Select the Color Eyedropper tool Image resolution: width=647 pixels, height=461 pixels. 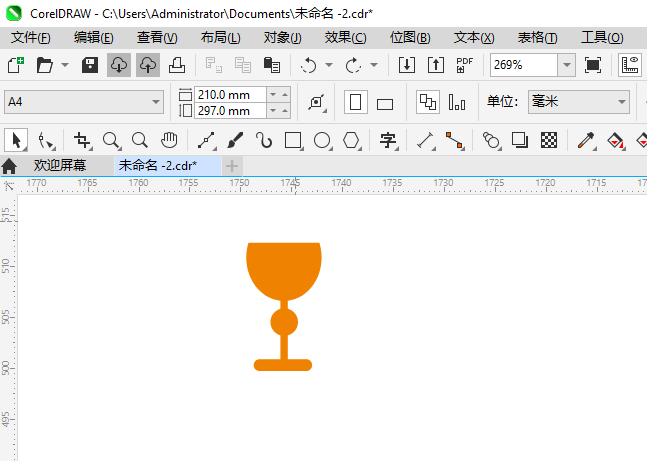(x=586, y=141)
